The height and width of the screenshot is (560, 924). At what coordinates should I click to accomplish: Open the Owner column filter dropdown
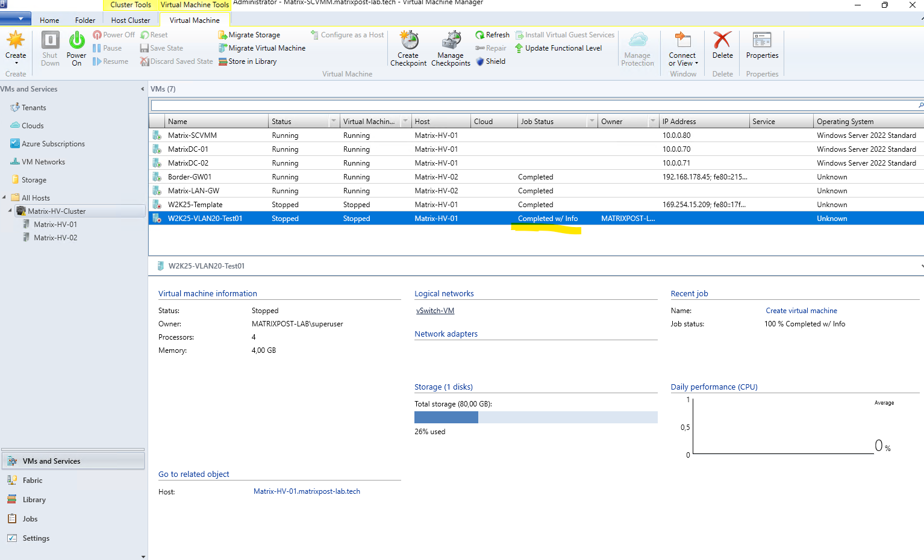pyautogui.click(x=652, y=122)
